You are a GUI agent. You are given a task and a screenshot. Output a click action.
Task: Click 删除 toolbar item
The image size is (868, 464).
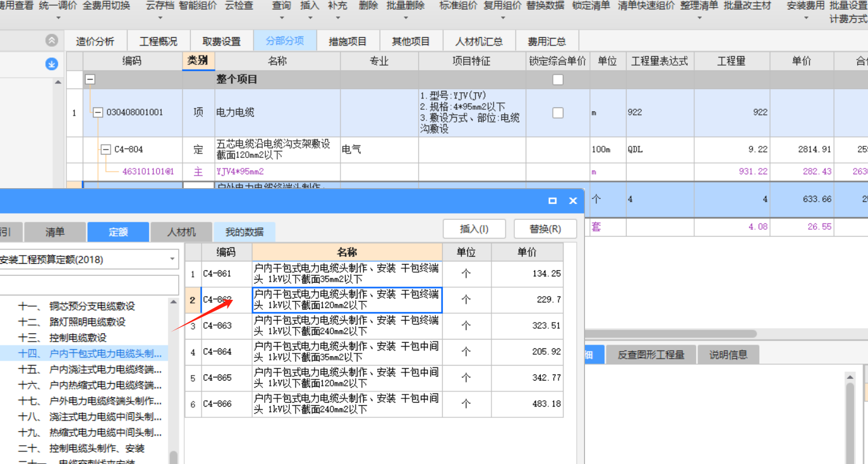pos(368,6)
